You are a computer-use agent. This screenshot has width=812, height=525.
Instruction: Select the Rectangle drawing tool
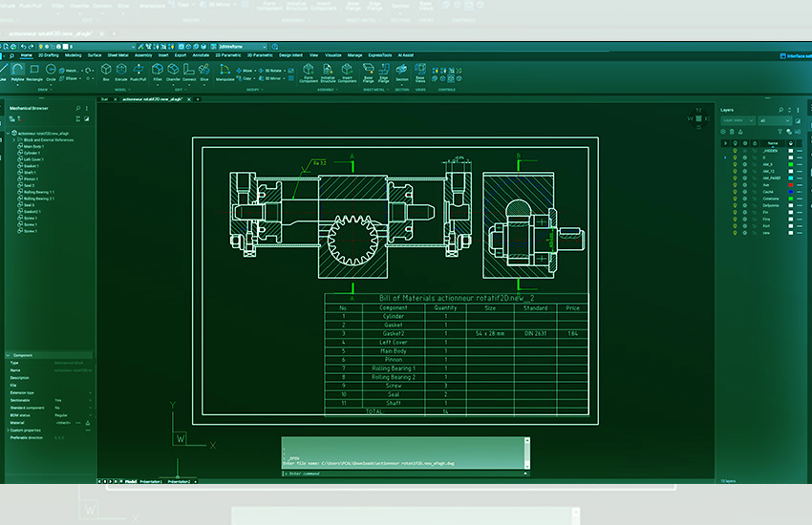pyautogui.click(x=34, y=73)
